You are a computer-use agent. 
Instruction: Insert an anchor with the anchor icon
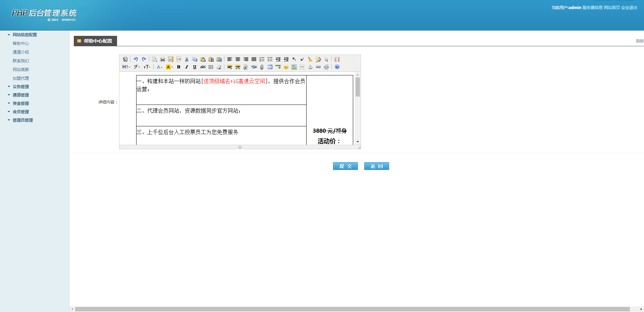pyautogui.click(x=310, y=67)
